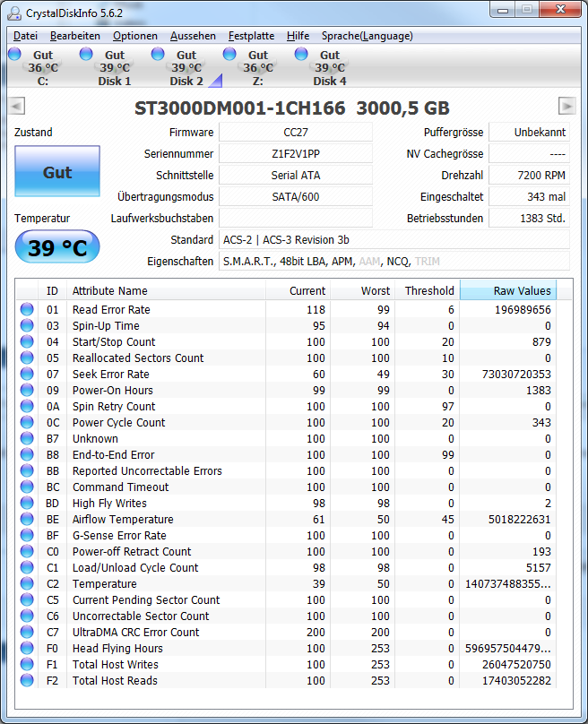The image size is (588, 724).
Task: Sort by Worst column header
Action: 363,291
